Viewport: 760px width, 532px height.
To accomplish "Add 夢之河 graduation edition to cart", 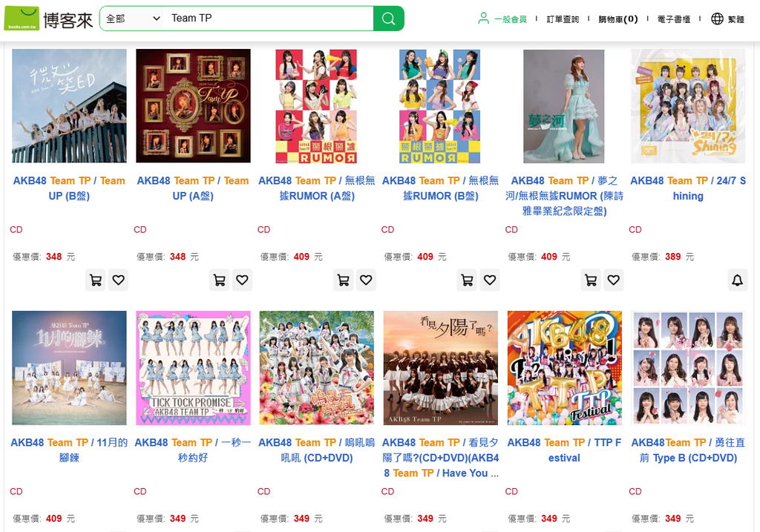I will click(x=591, y=280).
